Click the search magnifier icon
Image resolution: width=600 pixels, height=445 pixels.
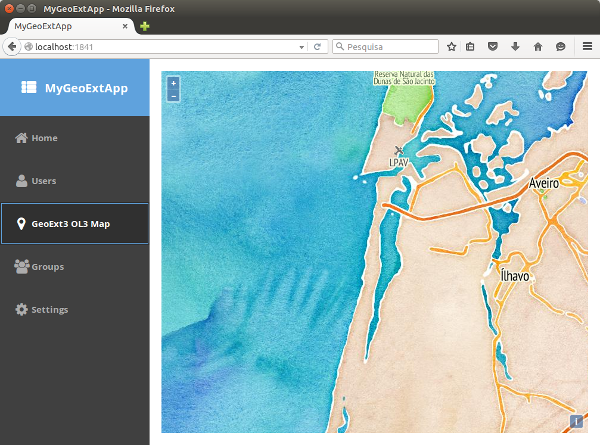[x=340, y=46]
